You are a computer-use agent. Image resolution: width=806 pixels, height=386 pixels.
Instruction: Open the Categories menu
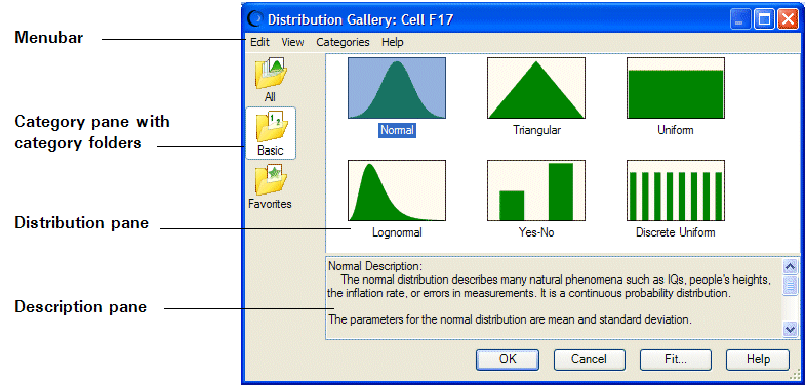tap(343, 42)
